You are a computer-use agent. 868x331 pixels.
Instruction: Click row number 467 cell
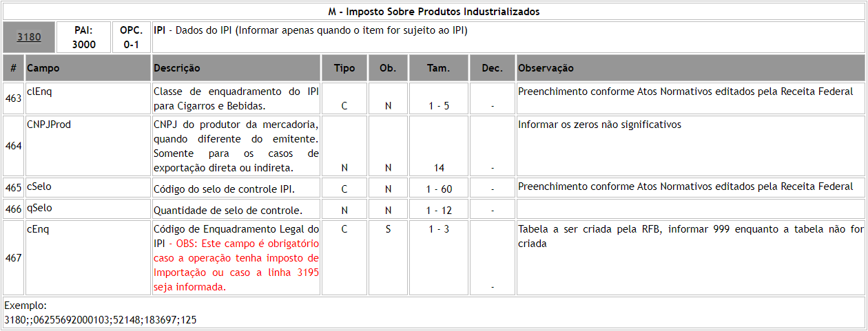pyautogui.click(x=13, y=257)
